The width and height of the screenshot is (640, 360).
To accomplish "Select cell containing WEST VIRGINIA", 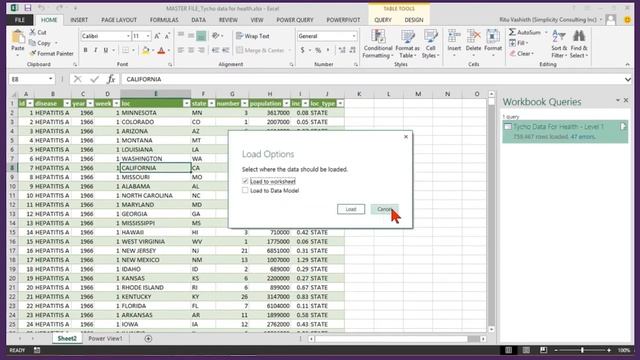I will (155, 242).
